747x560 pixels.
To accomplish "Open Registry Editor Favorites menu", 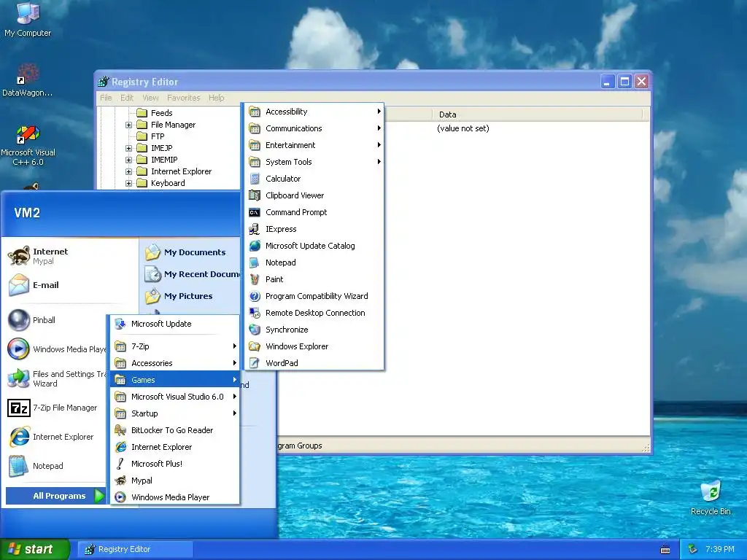I will point(183,98).
